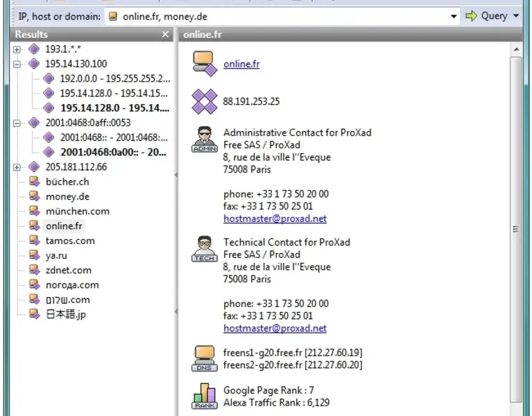Click the ADMIN contact icon

(204, 139)
